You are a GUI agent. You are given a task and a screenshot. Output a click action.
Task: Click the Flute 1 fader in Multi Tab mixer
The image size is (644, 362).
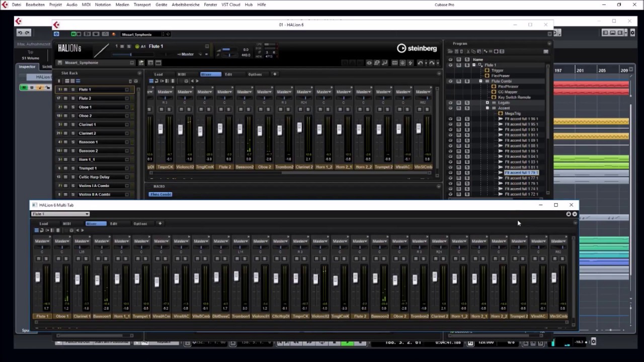(x=38, y=277)
